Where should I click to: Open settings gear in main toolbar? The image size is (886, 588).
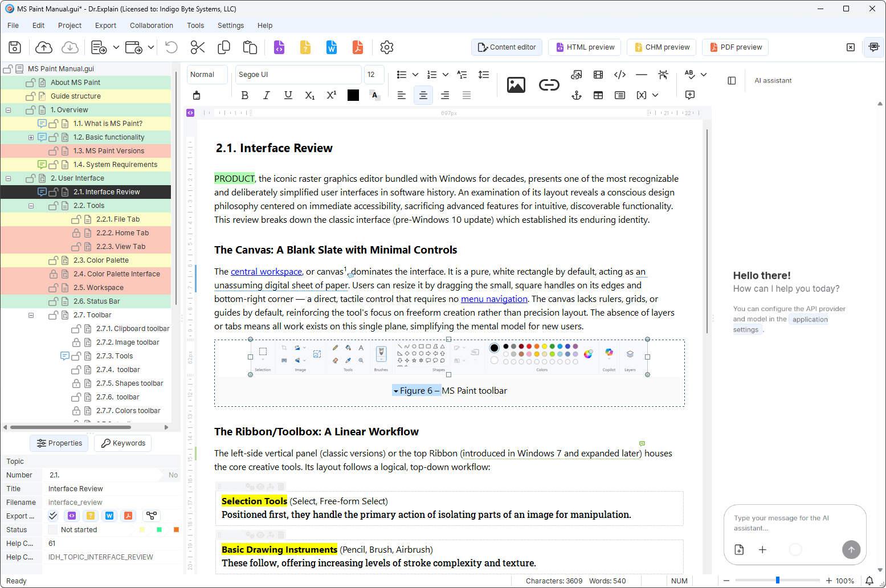coord(387,47)
